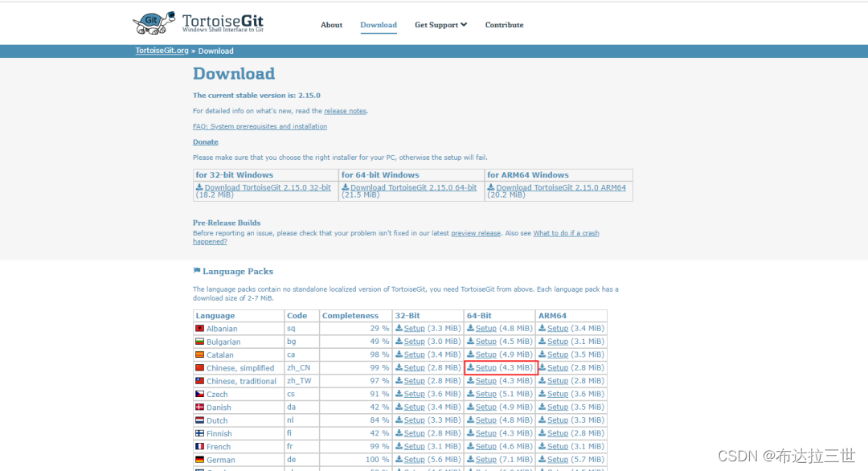This screenshot has height=471, width=868.
Task: Click download icon for Czech 32-Bit Setup
Action: [399, 394]
